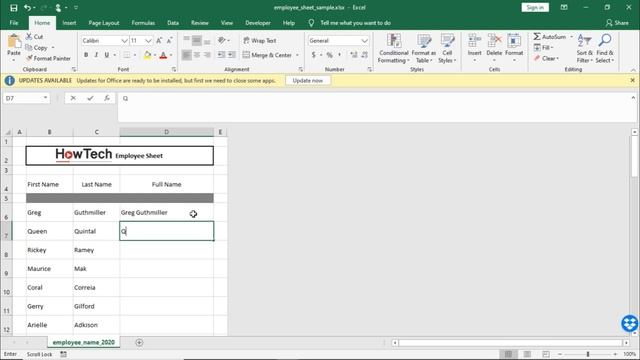Click the Update now button
This screenshot has height=360, width=640.
(308, 80)
